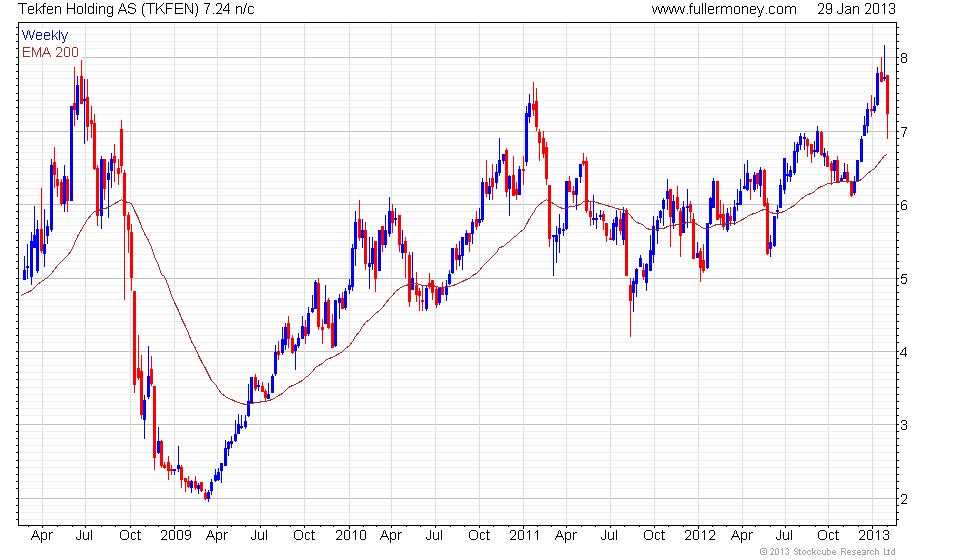
Task: Click the Oct label right before 2010
Action: pyautogui.click(x=304, y=536)
